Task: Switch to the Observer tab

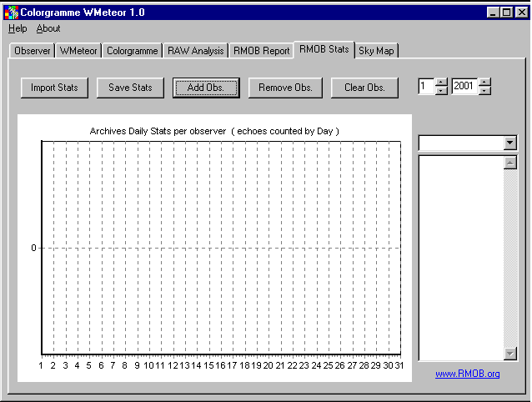Action: click(33, 51)
